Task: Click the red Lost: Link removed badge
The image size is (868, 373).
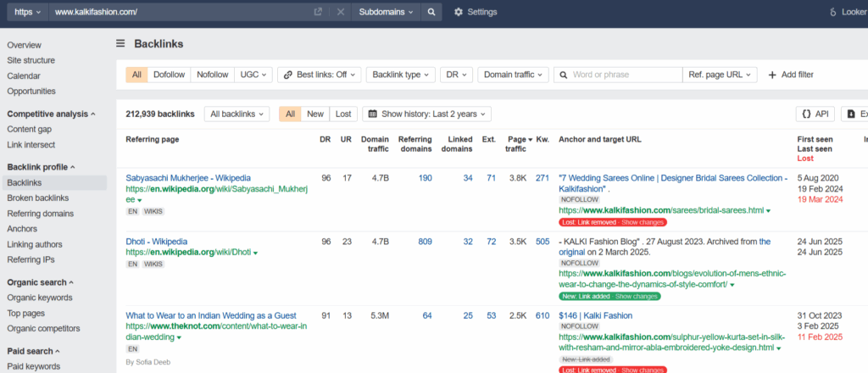Action: (x=613, y=222)
